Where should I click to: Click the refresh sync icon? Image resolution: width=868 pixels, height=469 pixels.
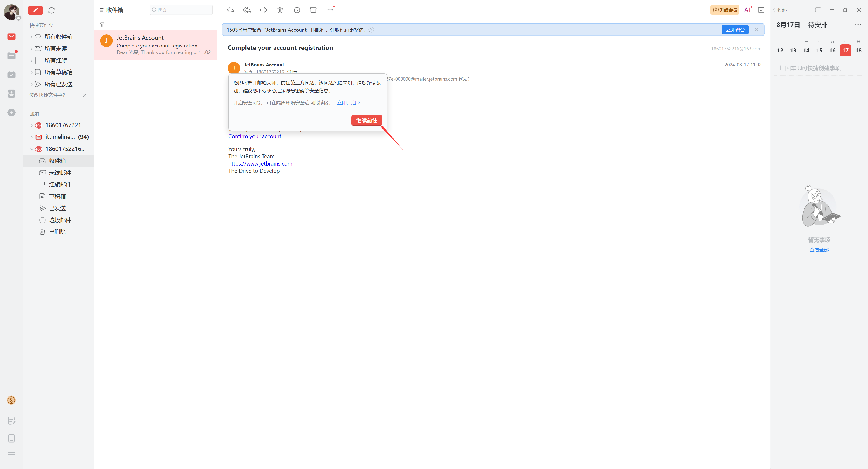(x=52, y=10)
